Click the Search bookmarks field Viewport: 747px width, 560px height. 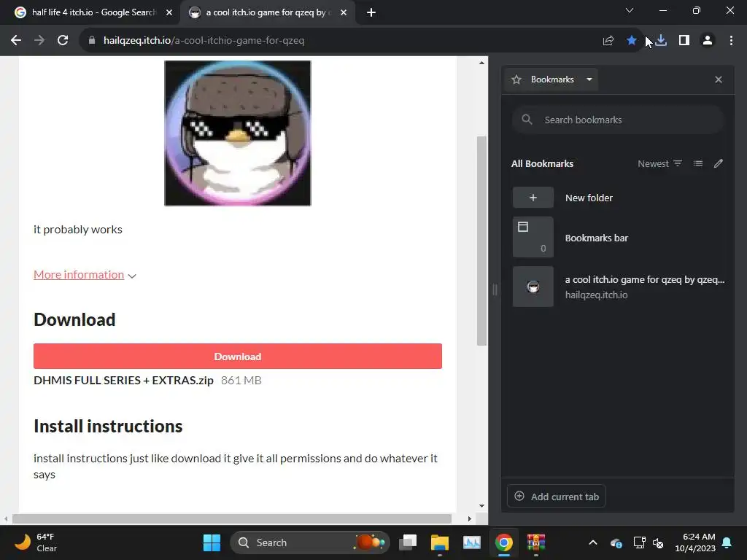617,120
